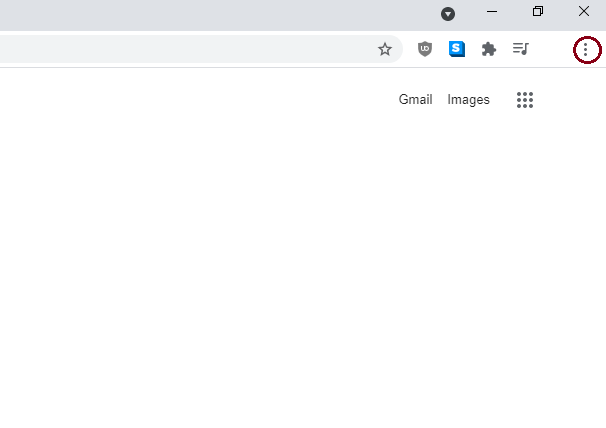The height and width of the screenshot is (428, 606).
Task: Toggle the bookmark star in omnibox
Action: pos(385,49)
